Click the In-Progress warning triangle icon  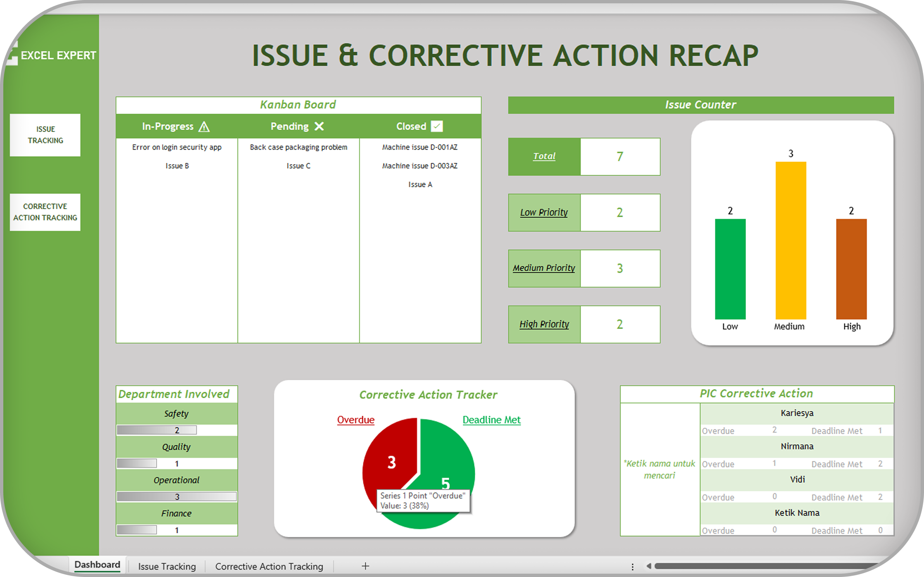coord(204,126)
